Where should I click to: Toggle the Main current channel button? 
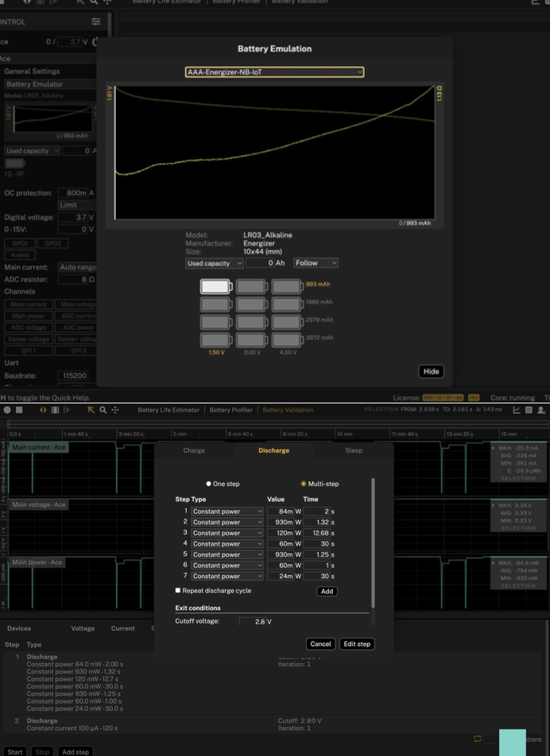29,304
